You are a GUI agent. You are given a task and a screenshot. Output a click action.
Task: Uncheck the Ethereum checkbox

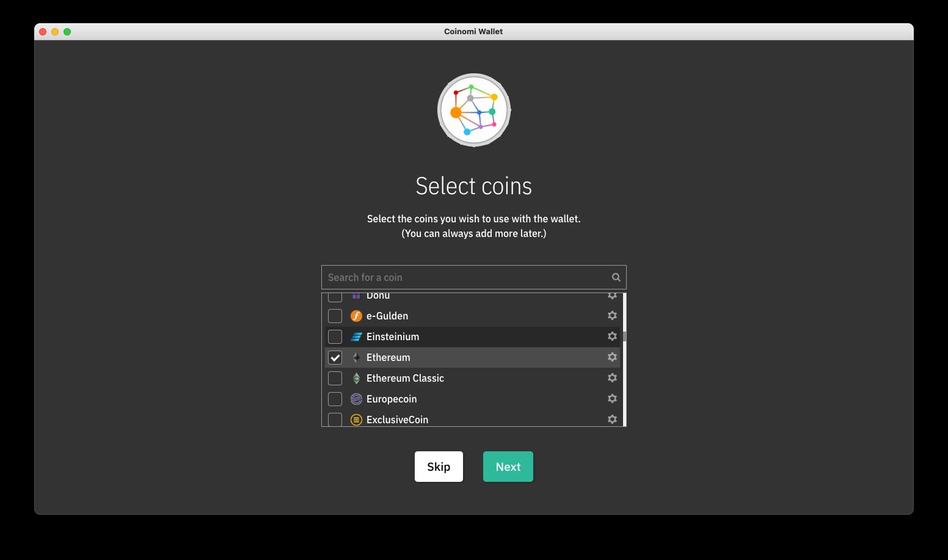pyautogui.click(x=335, y=357)
